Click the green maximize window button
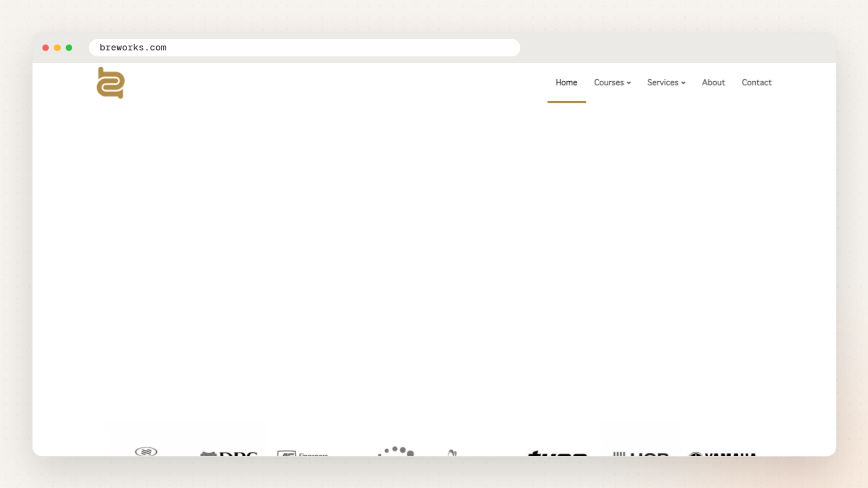868x488 pixels. coord(69,48)
